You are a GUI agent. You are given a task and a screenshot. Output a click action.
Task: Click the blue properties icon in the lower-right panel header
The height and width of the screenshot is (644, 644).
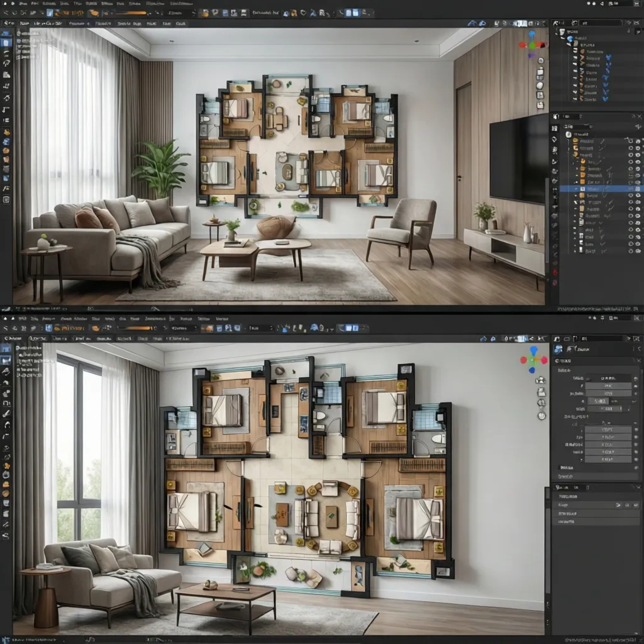click(558, 349)
